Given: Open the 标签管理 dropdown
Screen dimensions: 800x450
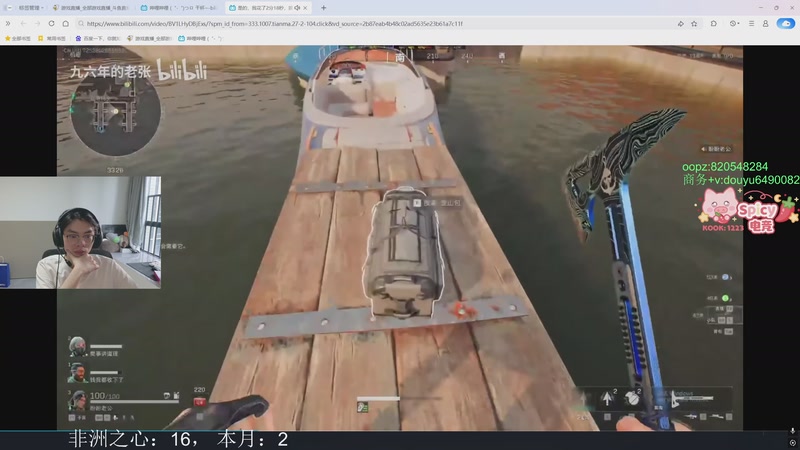Looking at the screenshot, I should click(x=31, y=8).
